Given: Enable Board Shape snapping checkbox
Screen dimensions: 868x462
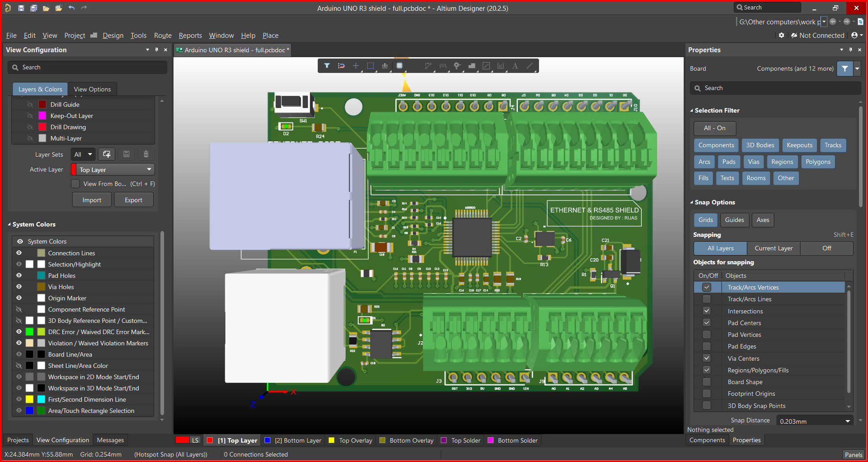Looking at the screenshot, I should tap(707, 382).
